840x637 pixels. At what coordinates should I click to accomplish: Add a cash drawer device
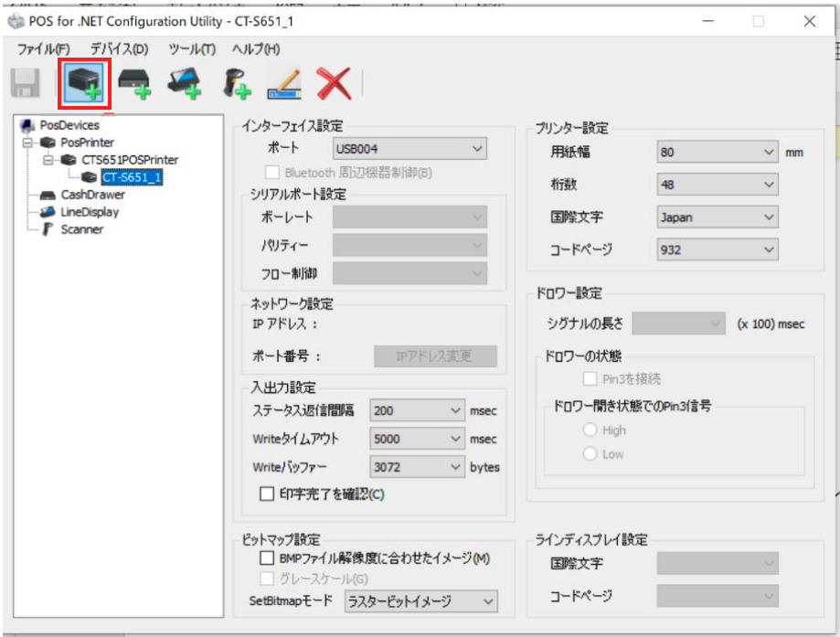[134, 83]
